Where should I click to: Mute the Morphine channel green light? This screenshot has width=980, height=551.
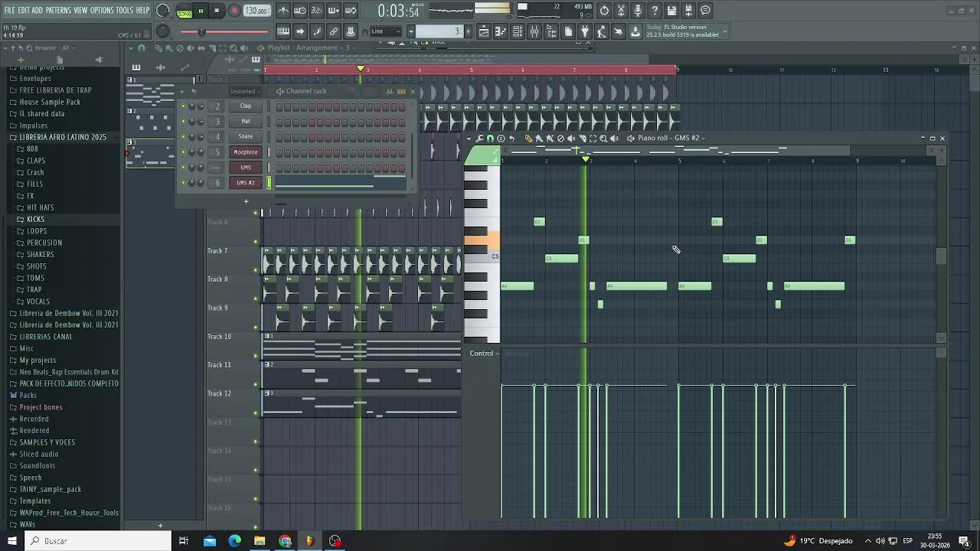pos(183,152)
